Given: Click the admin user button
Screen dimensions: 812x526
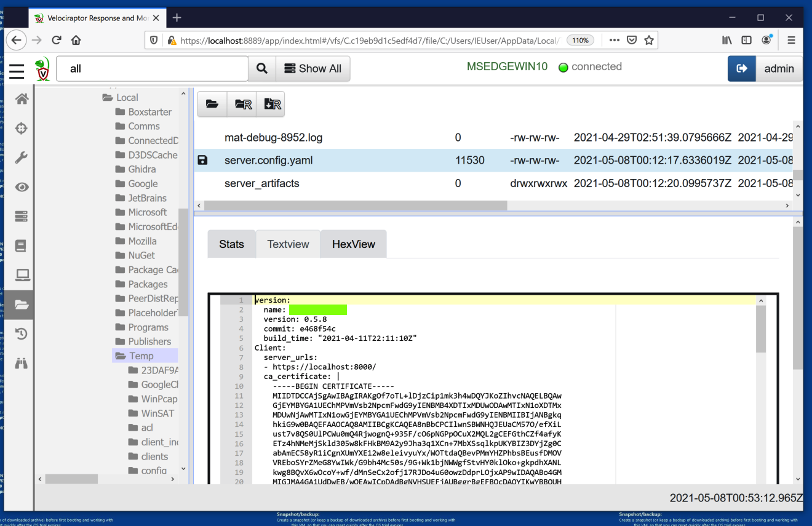Looking at the screenshot, I should pyautogui.click(x=779, y=69).
